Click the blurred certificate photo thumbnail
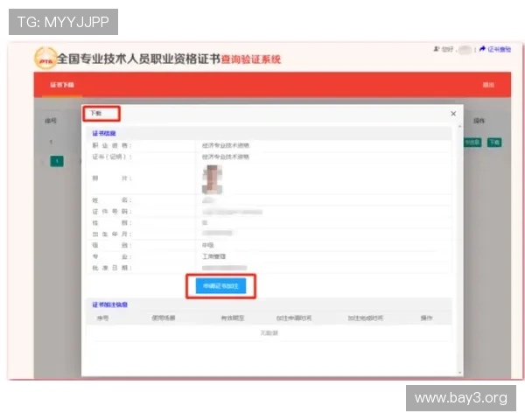Screen dimensions: 525x420 click(x=212, y=179)
